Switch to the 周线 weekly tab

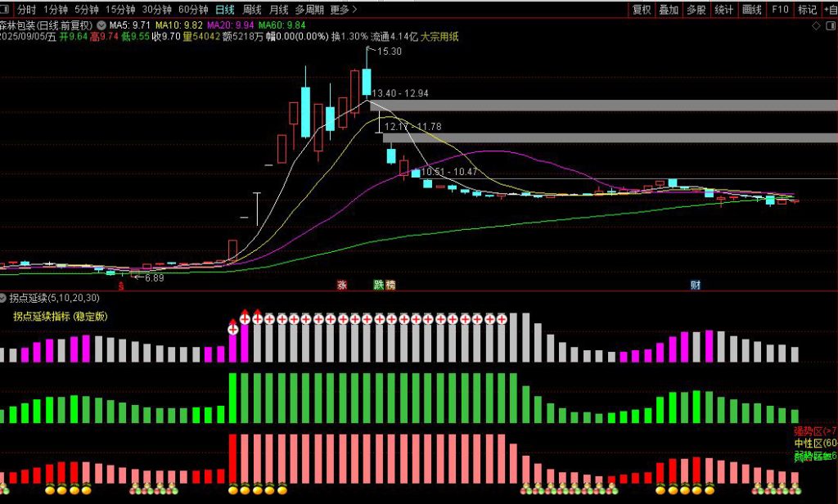(251, 10)
